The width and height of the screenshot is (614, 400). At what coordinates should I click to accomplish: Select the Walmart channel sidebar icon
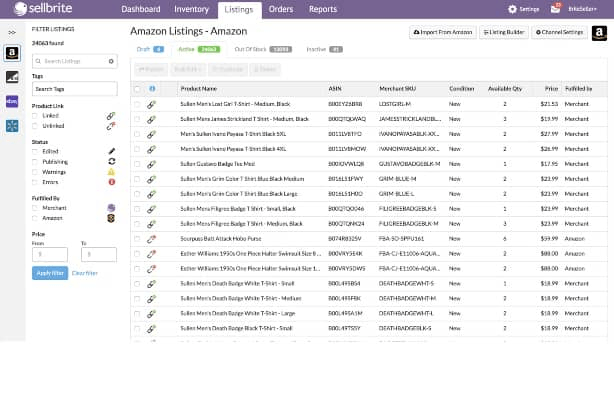pos(12,126)
